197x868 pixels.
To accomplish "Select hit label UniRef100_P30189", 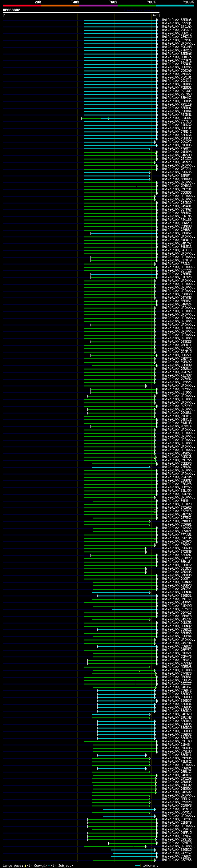I will (176, 220).
